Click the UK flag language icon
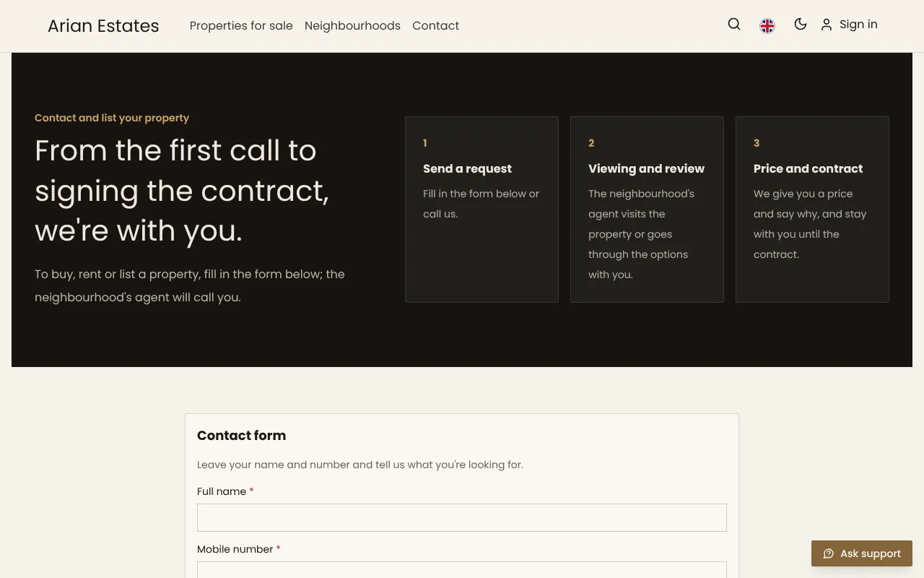The image size is (924, 578). pos(767,26)
